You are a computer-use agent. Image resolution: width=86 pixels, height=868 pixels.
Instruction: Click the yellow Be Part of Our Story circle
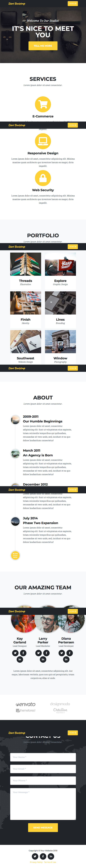(x=15, y=555)
